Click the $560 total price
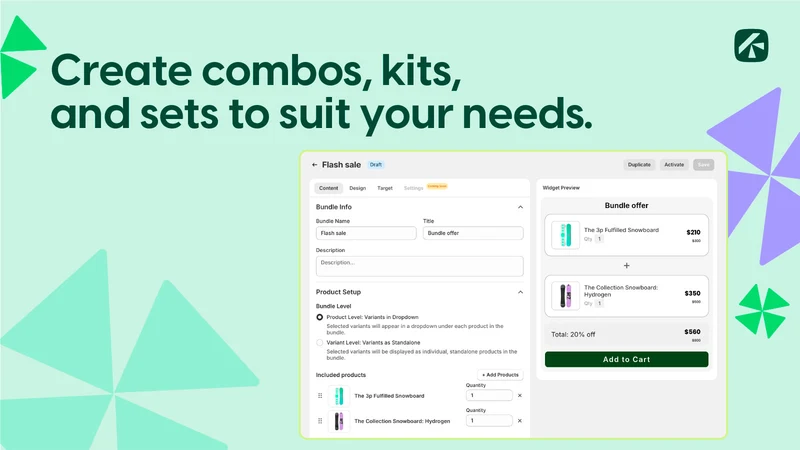 pyautogui.click(x=692, y=332)
